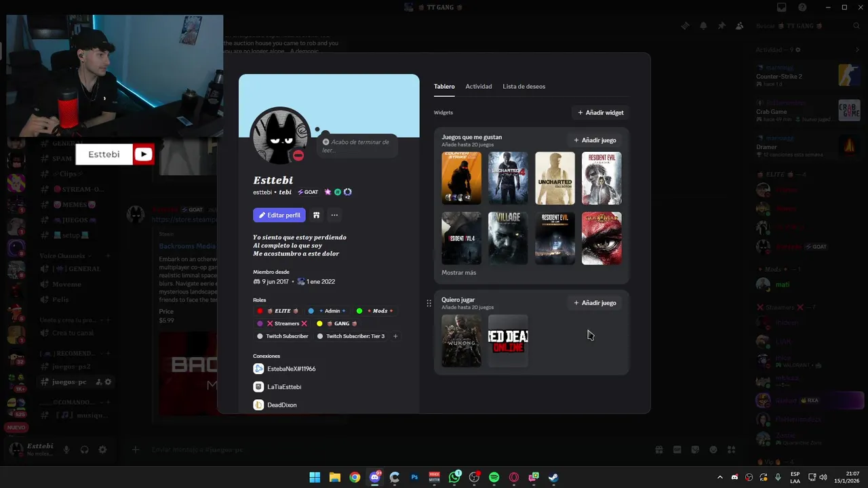868x488 pixels.
Task: Click the blue Admin role dot
Action: tap(311, 311)
